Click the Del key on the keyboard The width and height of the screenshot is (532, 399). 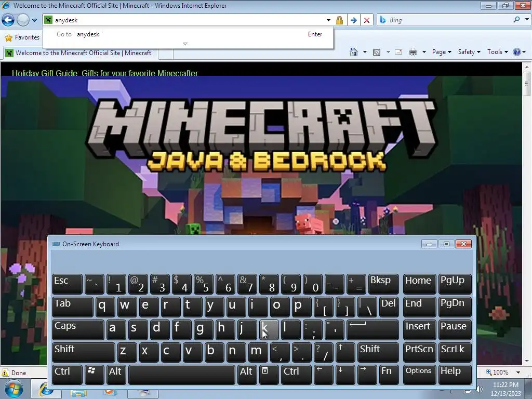pyautogui.click(x=389, y=307)
